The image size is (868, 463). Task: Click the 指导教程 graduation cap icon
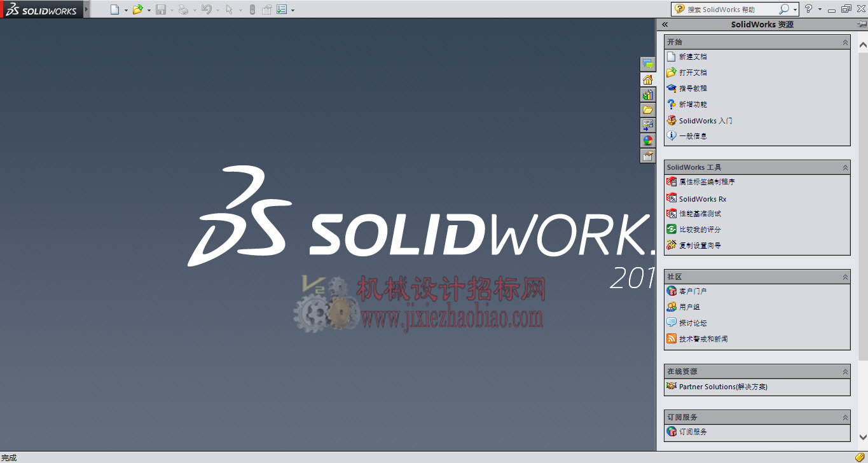(x=671, y=88)
